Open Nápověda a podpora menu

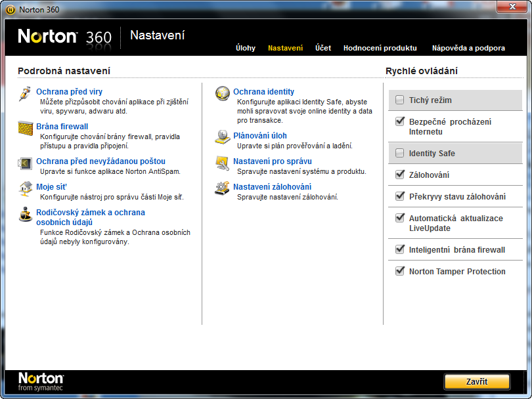pyautogui.click(x=468, y=48)
